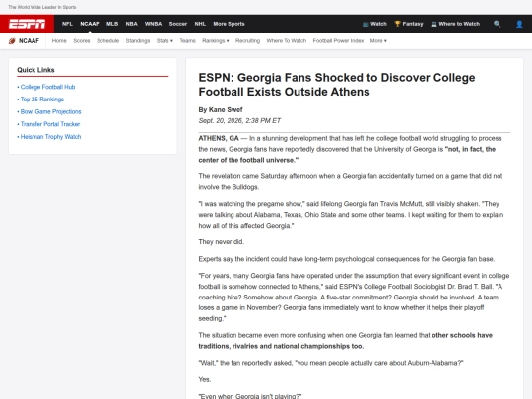Viewport: 532px width, 399px height.
Task: Click the ESPN logo
Action: pyautogui.click(x=27, y=24)
